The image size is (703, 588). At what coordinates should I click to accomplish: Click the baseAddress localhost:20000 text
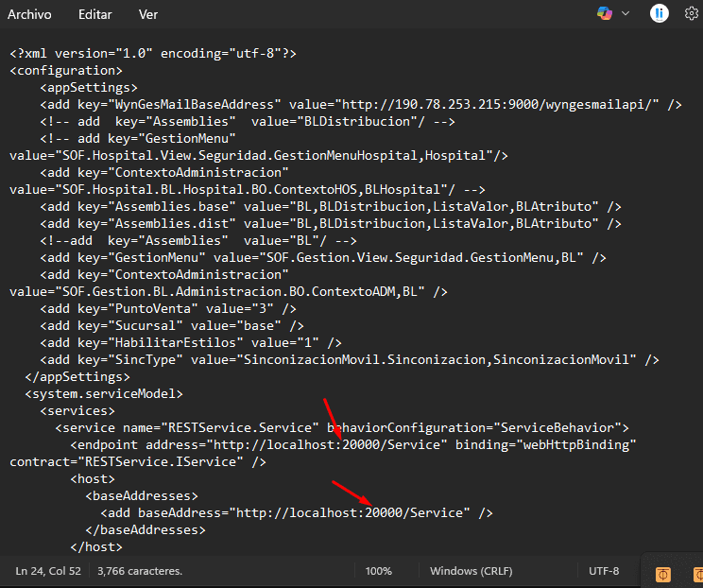pyautogui.click(x=350, y=512)
